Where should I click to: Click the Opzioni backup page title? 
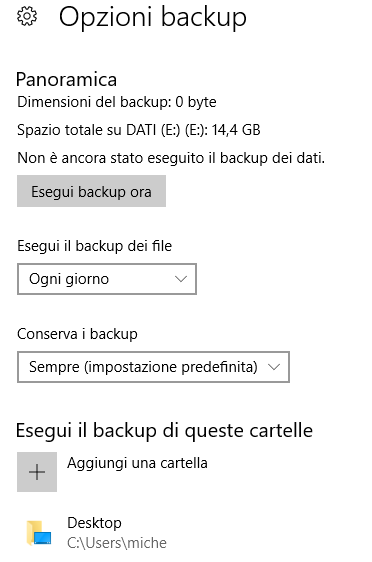pos(153,17)
